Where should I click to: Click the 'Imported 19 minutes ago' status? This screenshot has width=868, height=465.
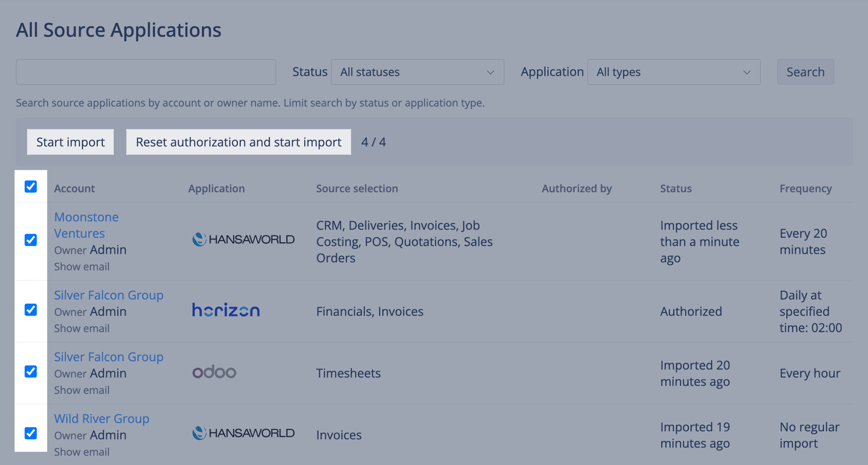pyautogui.click(x=695, y=435)
